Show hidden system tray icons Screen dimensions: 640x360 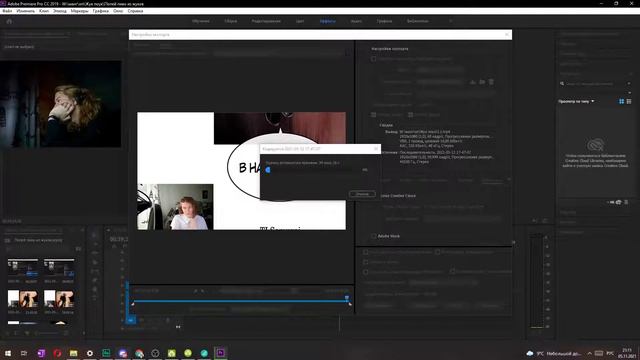coord(589,353)
